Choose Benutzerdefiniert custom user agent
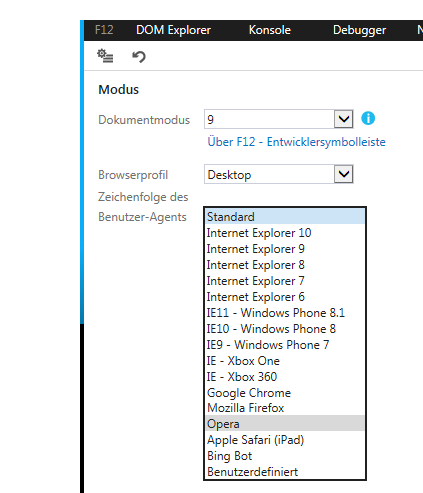 [285, 472]
